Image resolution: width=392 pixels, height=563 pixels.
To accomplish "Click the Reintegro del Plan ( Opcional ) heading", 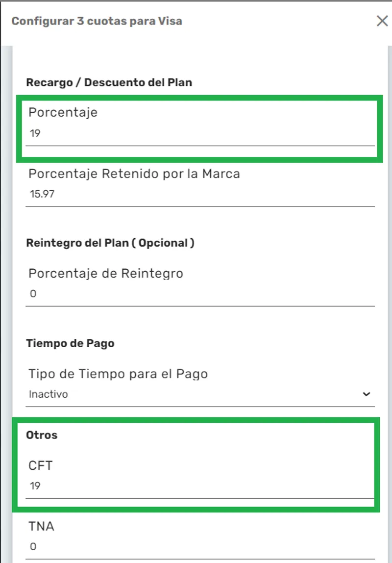I will 110,243.
